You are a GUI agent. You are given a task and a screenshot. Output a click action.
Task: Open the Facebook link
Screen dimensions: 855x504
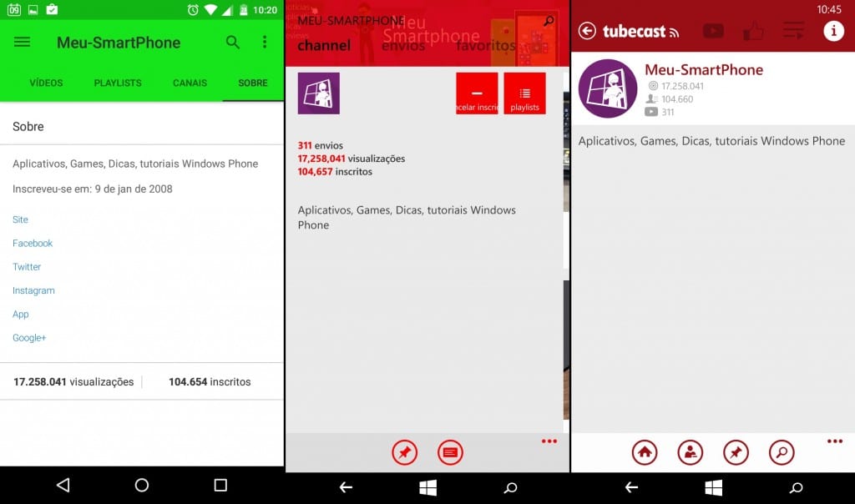pyautogui.click(x=33, y=243)
